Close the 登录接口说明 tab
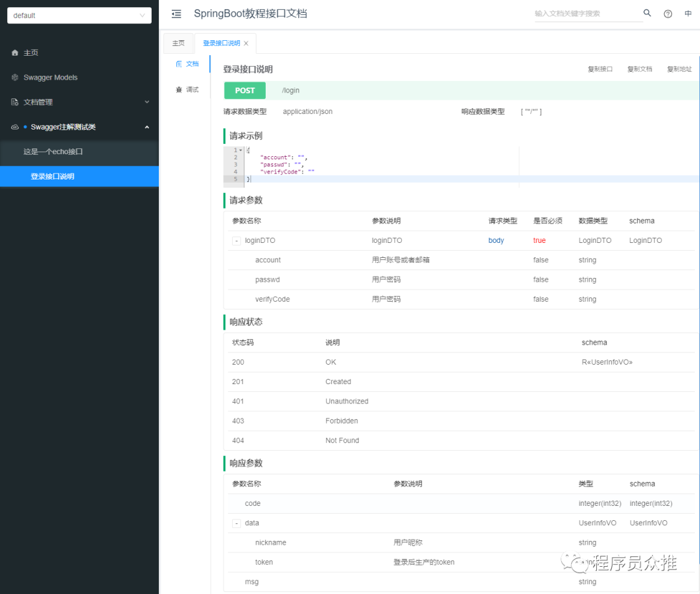 pos(246,43)
